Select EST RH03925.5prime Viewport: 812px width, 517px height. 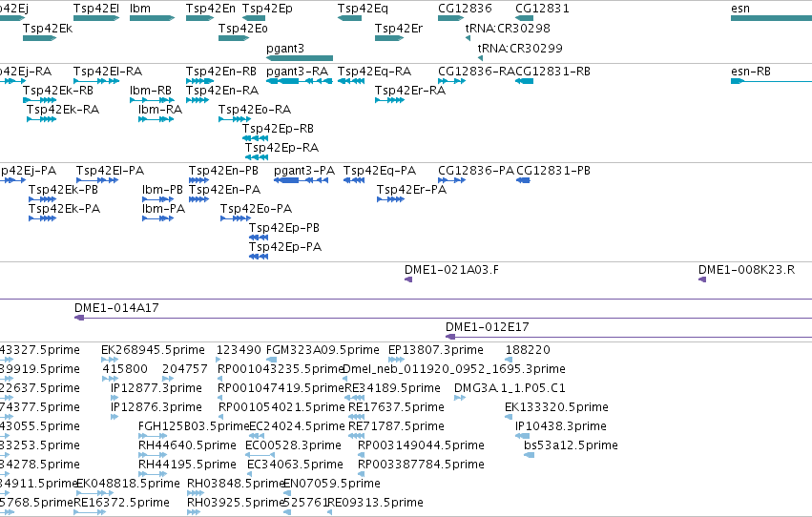(x=194, y=512)
